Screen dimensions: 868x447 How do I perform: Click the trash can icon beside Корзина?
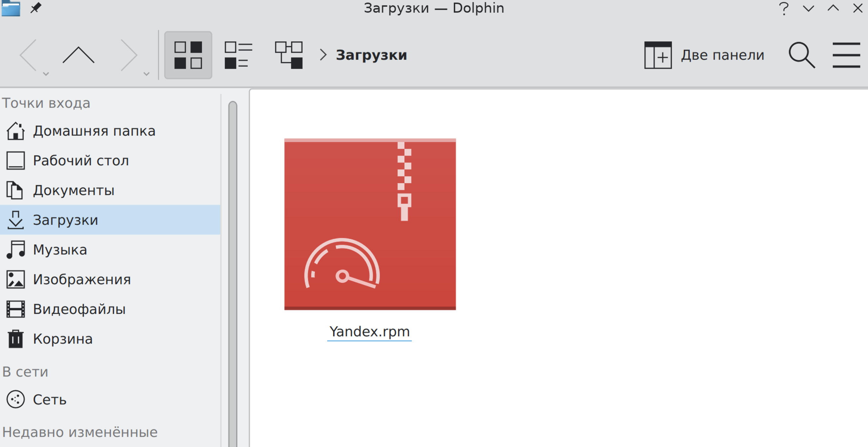(x=16, y=338)
